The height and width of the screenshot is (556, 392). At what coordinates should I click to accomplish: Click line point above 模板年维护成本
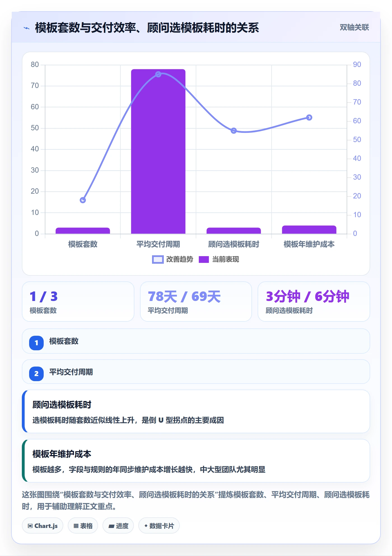pos(309,117)
